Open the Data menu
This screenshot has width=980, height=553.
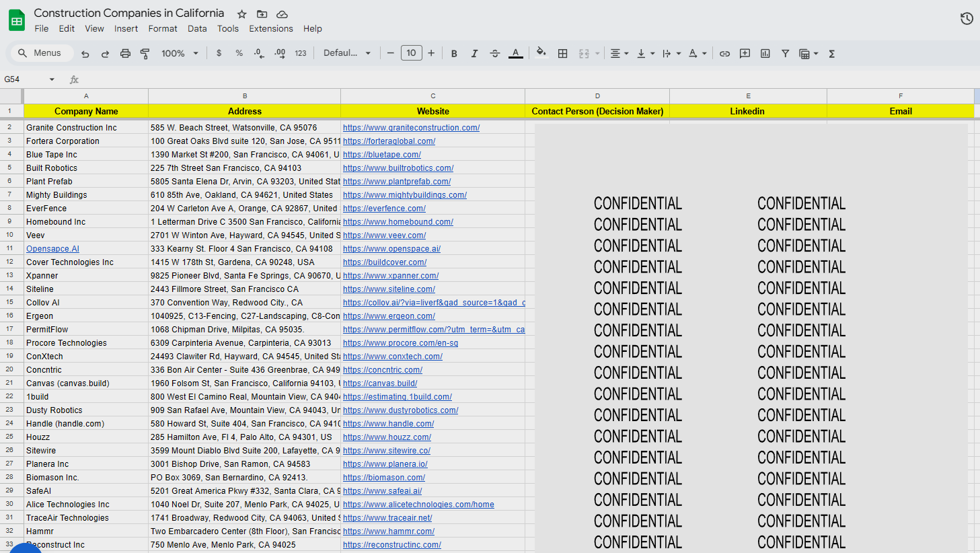197,29
